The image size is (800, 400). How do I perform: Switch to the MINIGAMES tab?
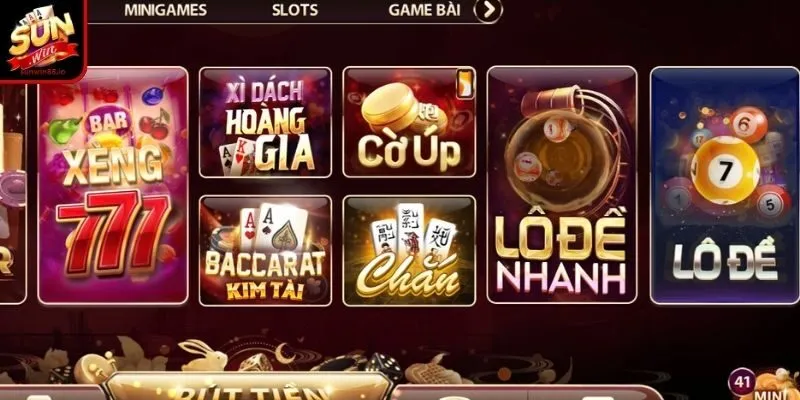165,10
